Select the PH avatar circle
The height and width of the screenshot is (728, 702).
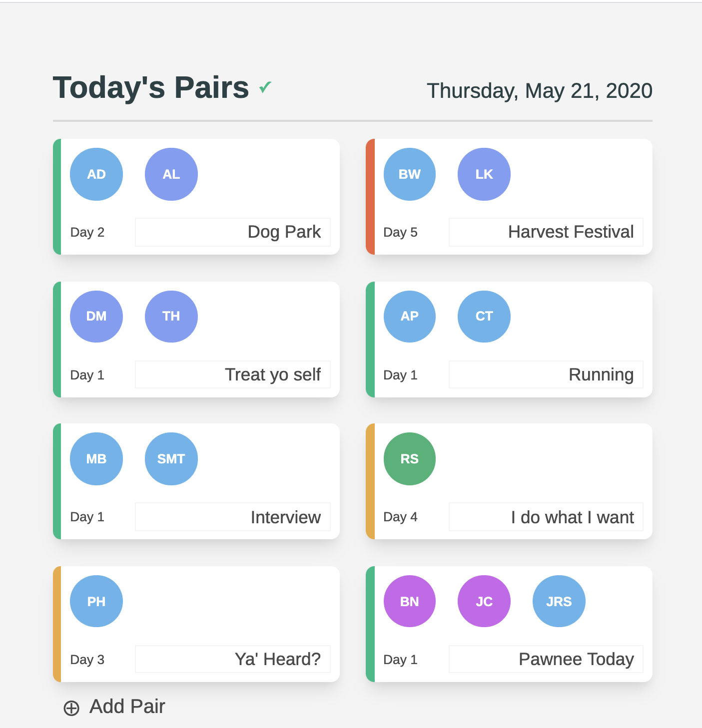pos(96,601)
